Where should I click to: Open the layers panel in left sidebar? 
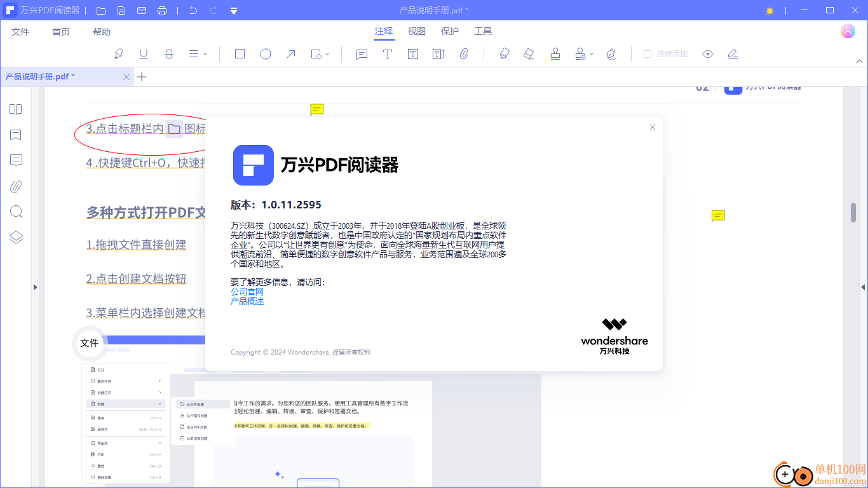pyautogui.click(x=16, y=237)
